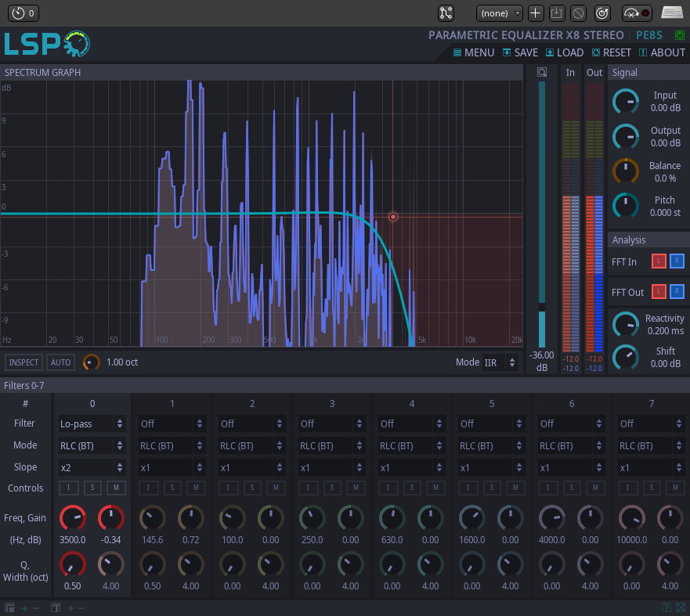Screen dimensions: 690x616
Task: Open the ABOUT menu item
Action: (x=662, y=52)
